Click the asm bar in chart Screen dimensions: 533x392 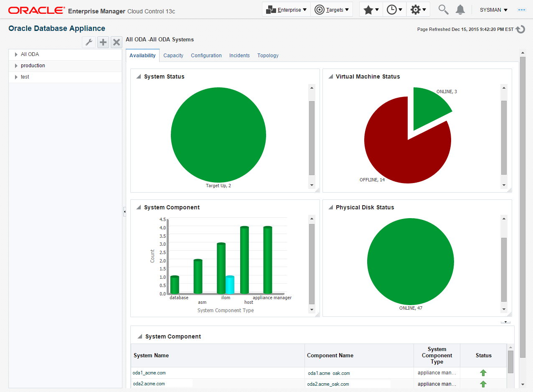198,277
